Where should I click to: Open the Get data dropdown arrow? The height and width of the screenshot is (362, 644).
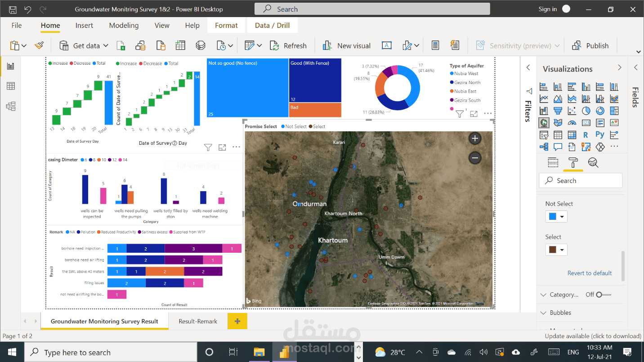coord(106,45)
